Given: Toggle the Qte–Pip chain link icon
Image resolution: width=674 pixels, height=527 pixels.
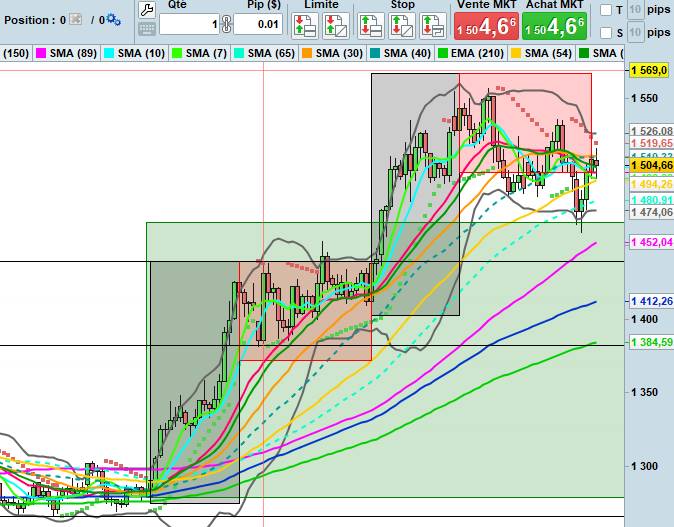Looking at the screenshot, I should click(x=227, y=24).
